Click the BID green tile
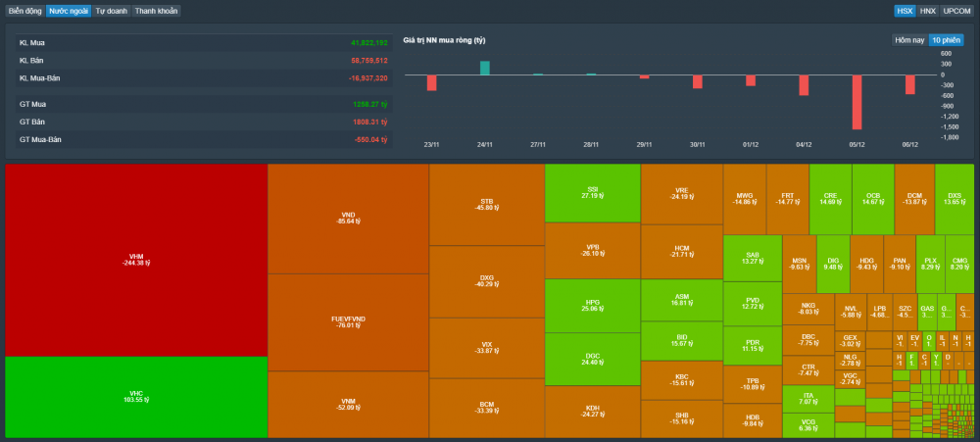Viewport: 980px width, 442px height. [682, 341]
